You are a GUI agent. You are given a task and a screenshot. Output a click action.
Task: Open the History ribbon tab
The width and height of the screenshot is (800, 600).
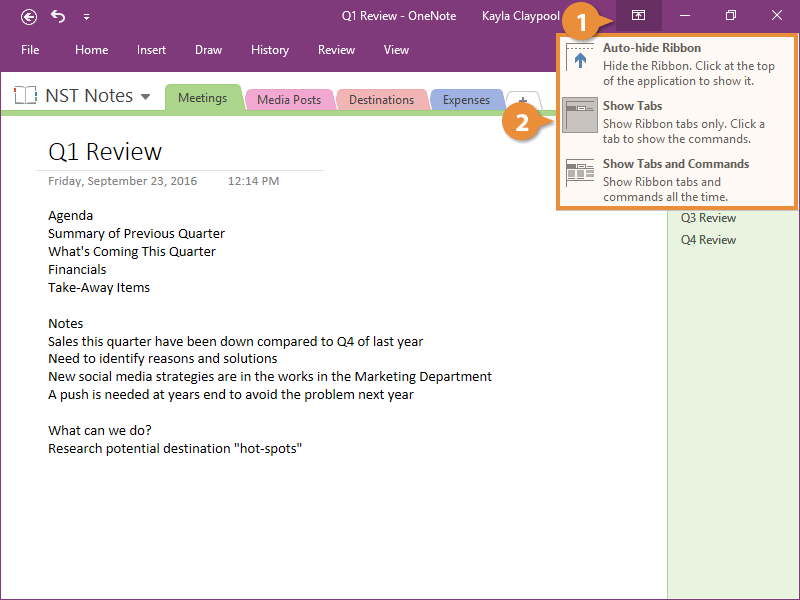269,50
